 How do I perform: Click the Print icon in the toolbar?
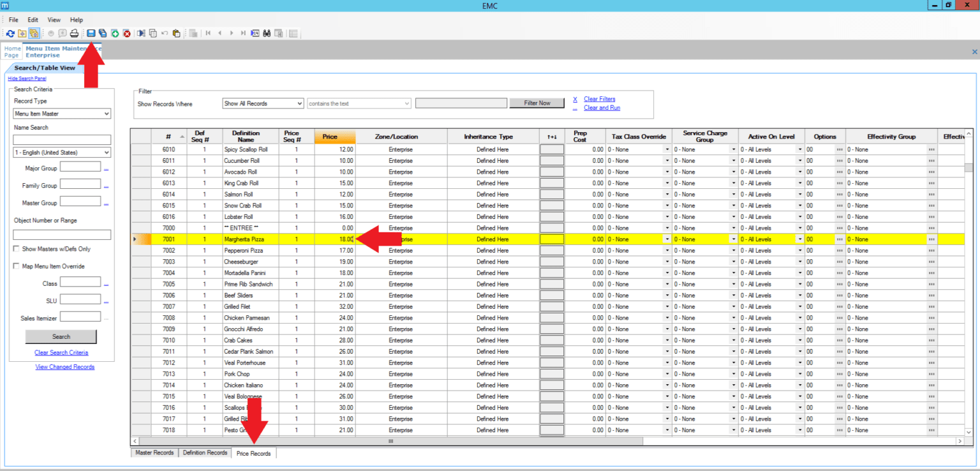(x=74, y=33)
